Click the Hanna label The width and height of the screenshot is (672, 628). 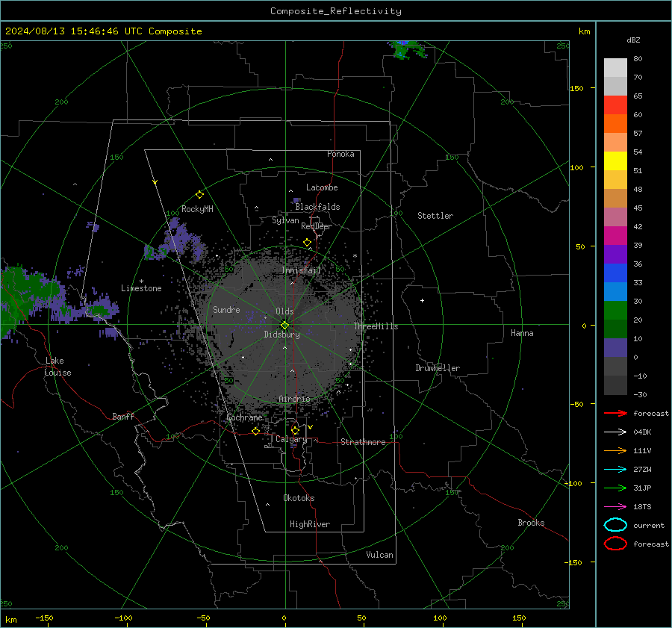coord(522,333)
